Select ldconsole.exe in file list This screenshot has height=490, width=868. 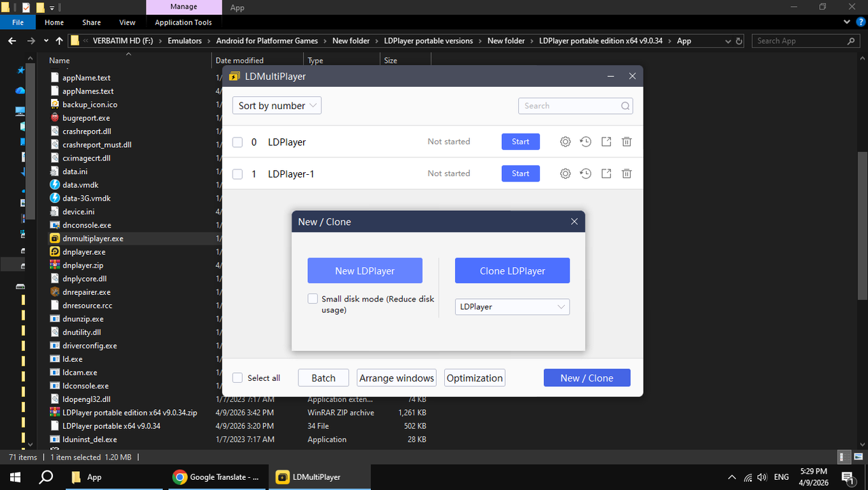coord(85,386)
